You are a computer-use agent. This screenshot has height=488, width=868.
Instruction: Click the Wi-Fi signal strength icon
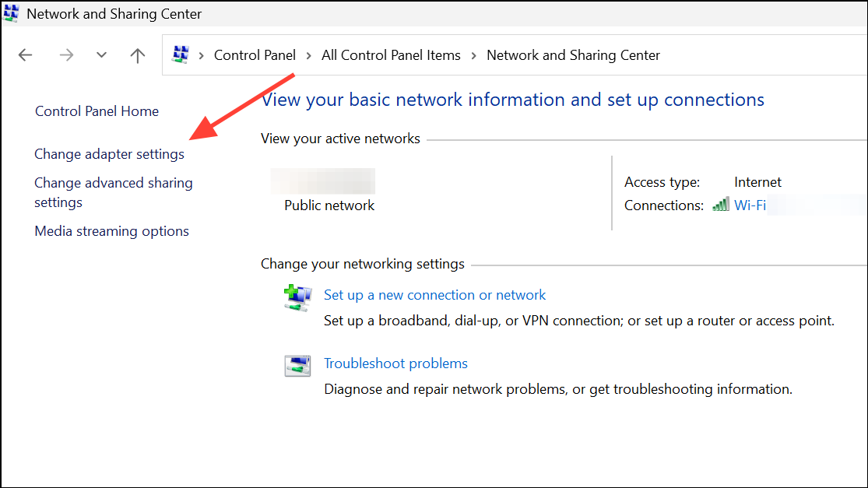click(720, 205)
